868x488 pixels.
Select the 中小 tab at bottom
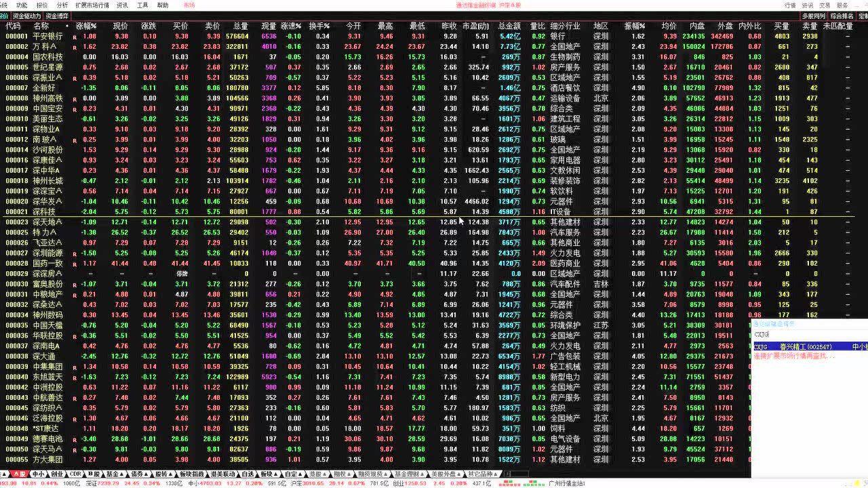click(x=38, y=474)
